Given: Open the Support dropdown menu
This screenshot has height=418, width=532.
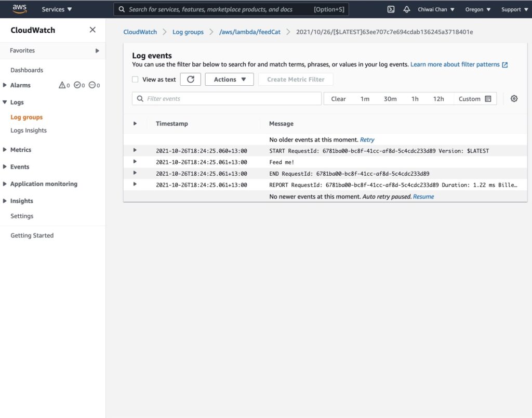Looking at the screenshot, I should tap(515, 9).
